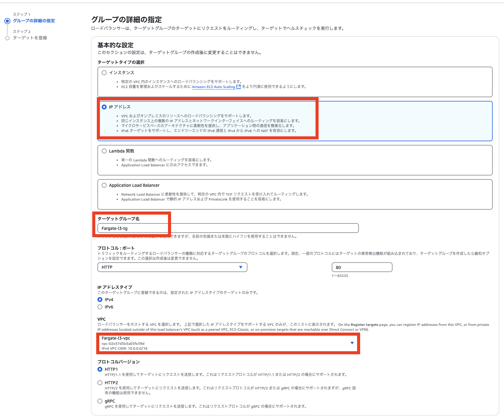Go to the ターゲットを登録 step

(30, 38)
